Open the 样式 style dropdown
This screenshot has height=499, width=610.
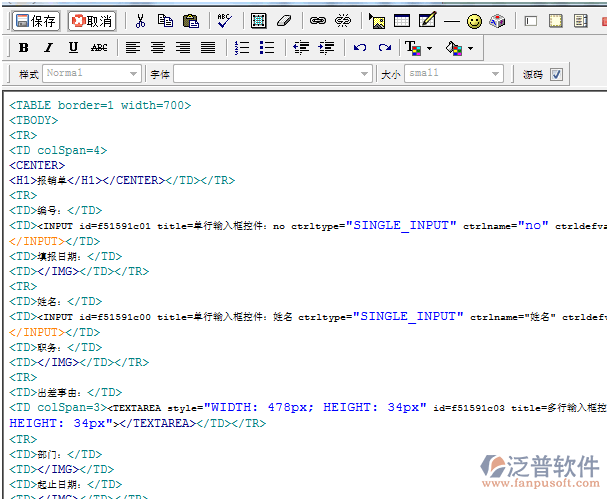tap(133, 74)
